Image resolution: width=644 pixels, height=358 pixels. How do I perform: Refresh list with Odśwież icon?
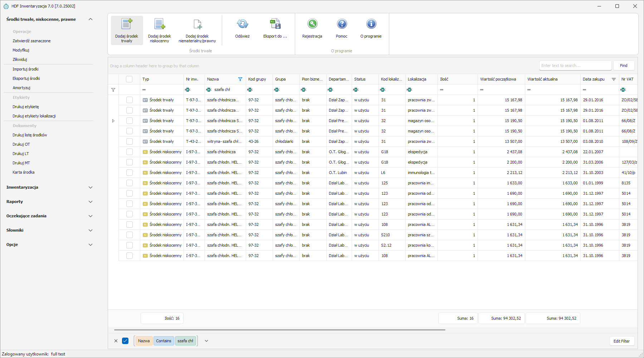coord(242,24)
